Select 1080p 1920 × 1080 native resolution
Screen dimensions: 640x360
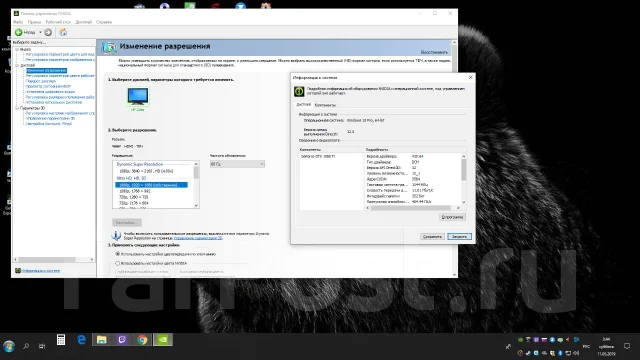pos(151,185)
